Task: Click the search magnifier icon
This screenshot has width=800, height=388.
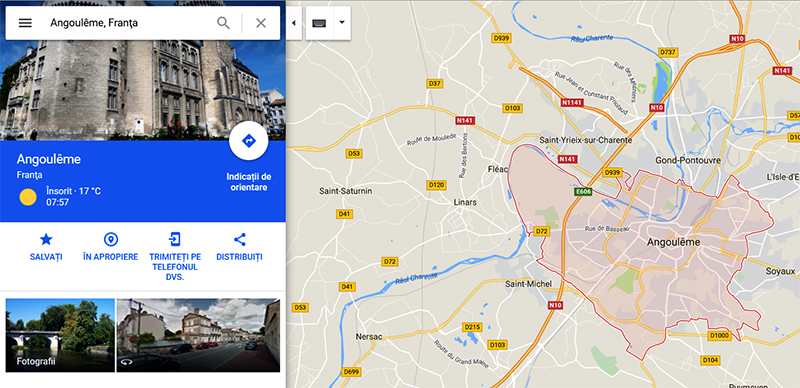Action: 223,23
